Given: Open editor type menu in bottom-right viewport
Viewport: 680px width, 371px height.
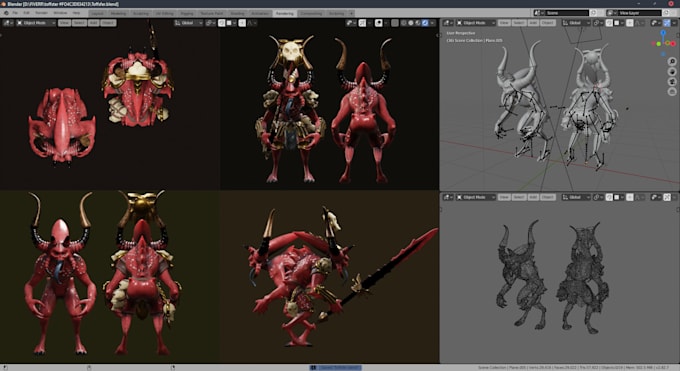Looking at the screenshot, I should tap(448, 197).
